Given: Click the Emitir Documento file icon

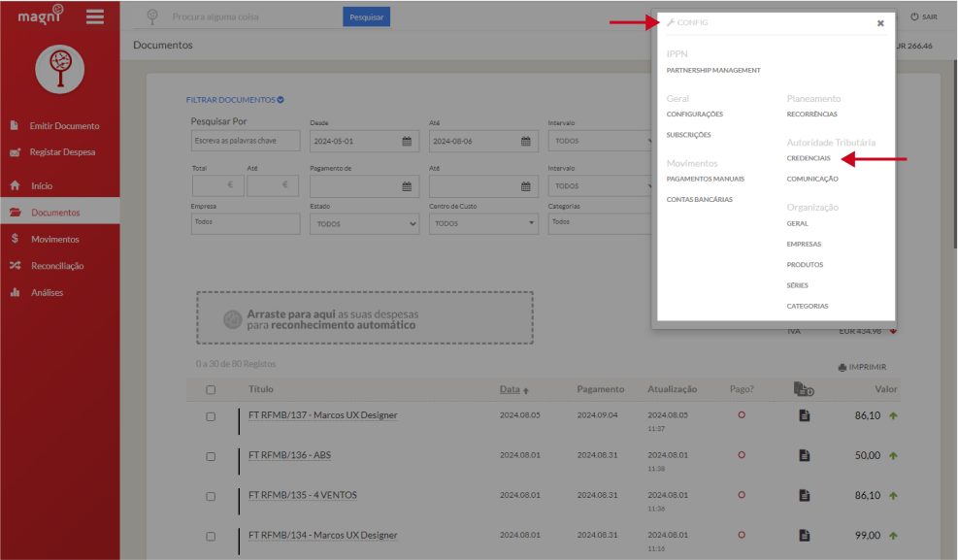Looking at the screenshot, I should tap(15, 125).
